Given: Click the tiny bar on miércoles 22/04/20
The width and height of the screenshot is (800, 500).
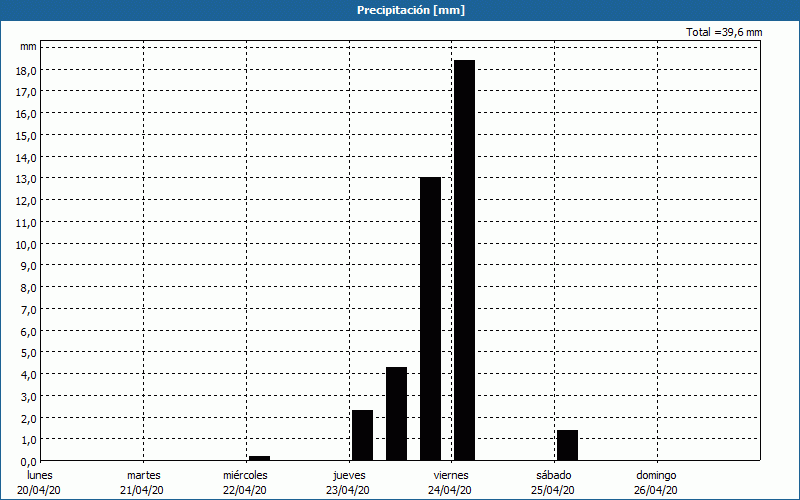Looking at the screenshot, I should pyautogui.click(x=259, y=458).
